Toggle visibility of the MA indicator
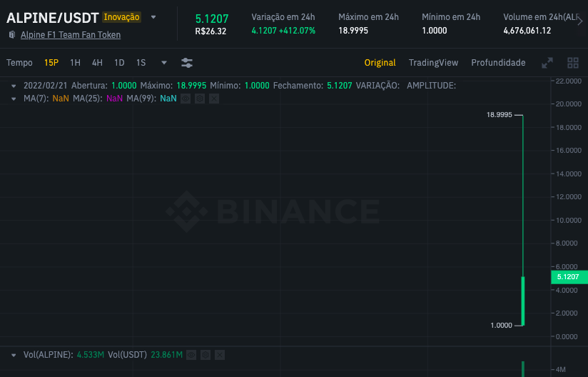This screenshot has width=588, height=377. pyautogui.click(x=186, y=99)
